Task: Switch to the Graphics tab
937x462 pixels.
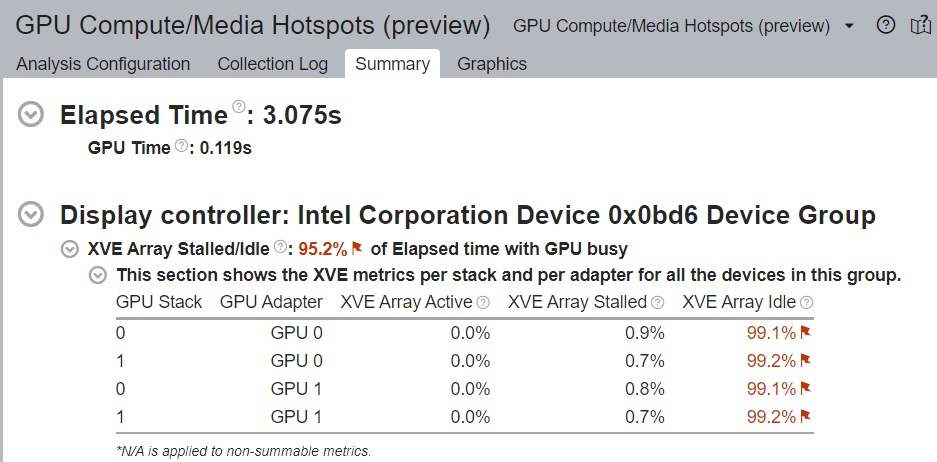Action: (492, 64)
